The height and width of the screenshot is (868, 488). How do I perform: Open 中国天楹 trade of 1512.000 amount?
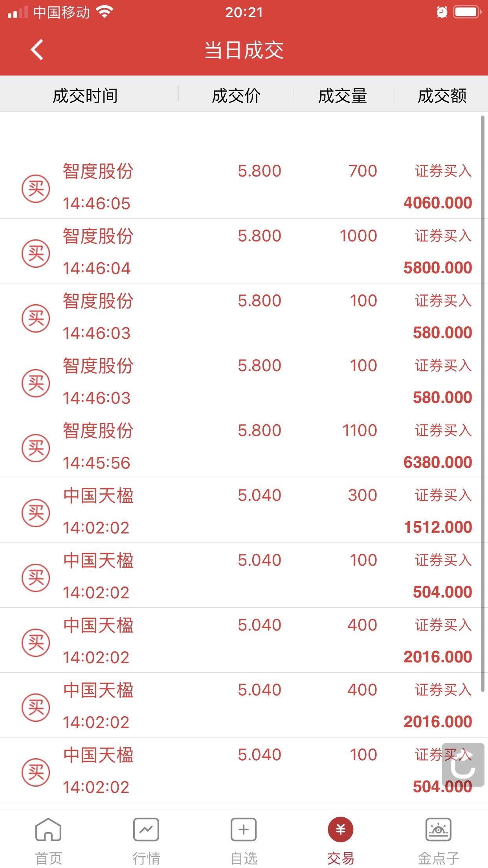240,511
